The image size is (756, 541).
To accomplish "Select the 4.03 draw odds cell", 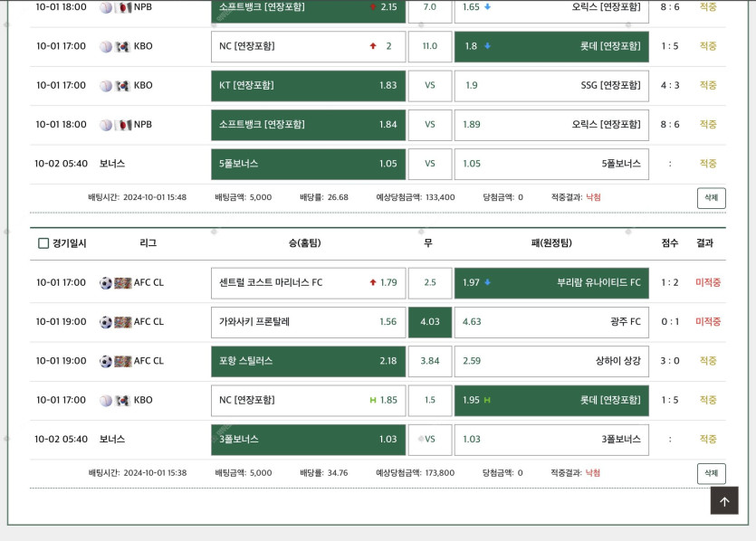I will 430,322.
